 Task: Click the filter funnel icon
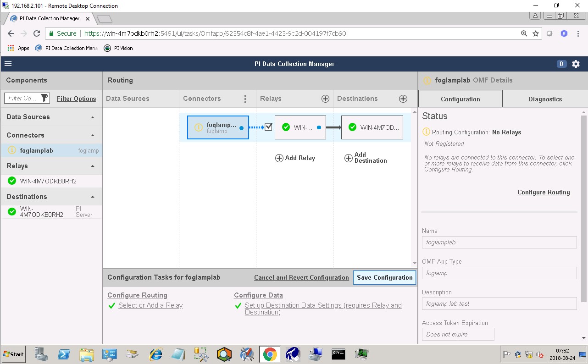[x=44, y=98]
